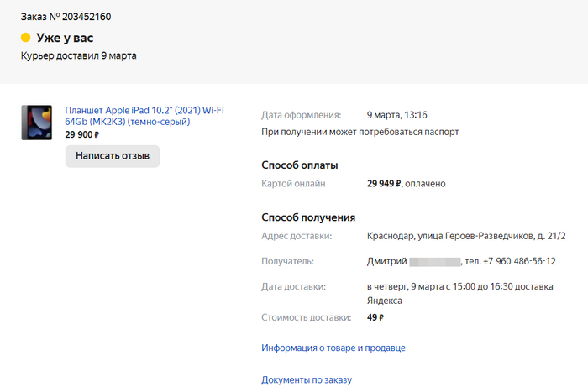Click the yellow order status dot

[25, 38]
